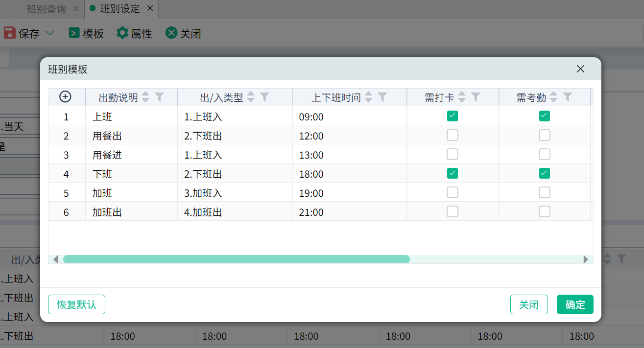Enable 需打卡 for 用餐出 row
The image size is (644, 348).
coord(453,135)
